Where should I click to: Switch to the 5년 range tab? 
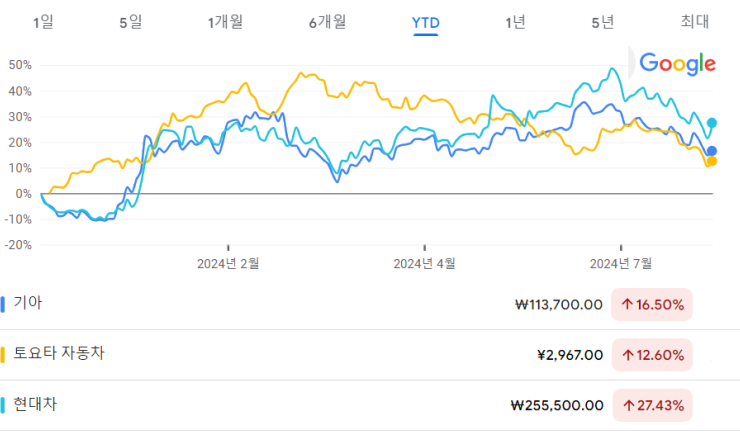point(603,22)
